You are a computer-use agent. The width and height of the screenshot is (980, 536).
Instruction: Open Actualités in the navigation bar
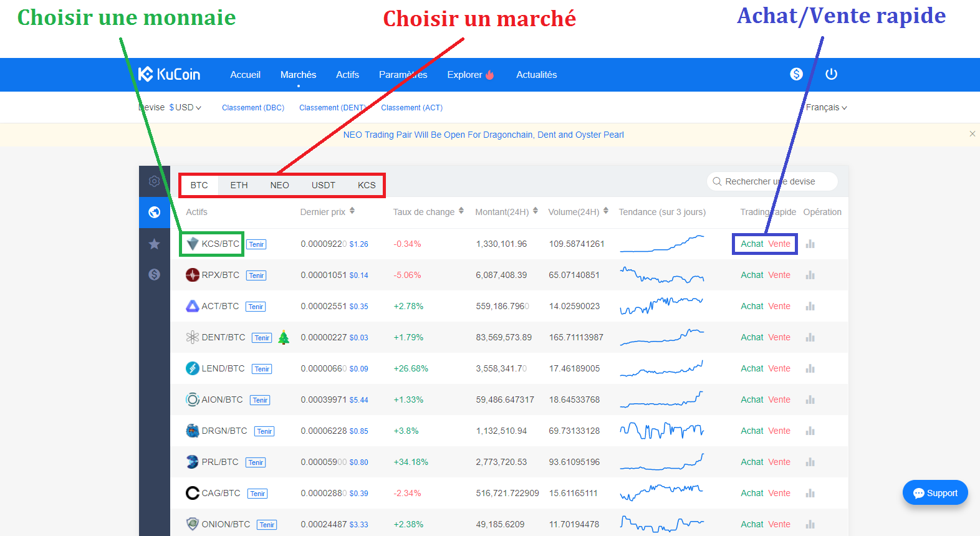click(536, 74)
